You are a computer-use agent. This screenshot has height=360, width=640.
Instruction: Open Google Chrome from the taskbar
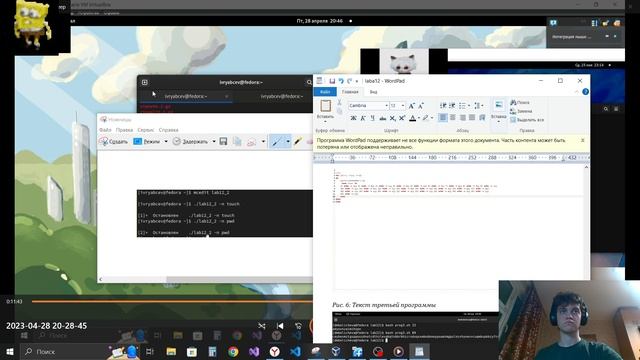pyautogui.click(x=233, y=351)
